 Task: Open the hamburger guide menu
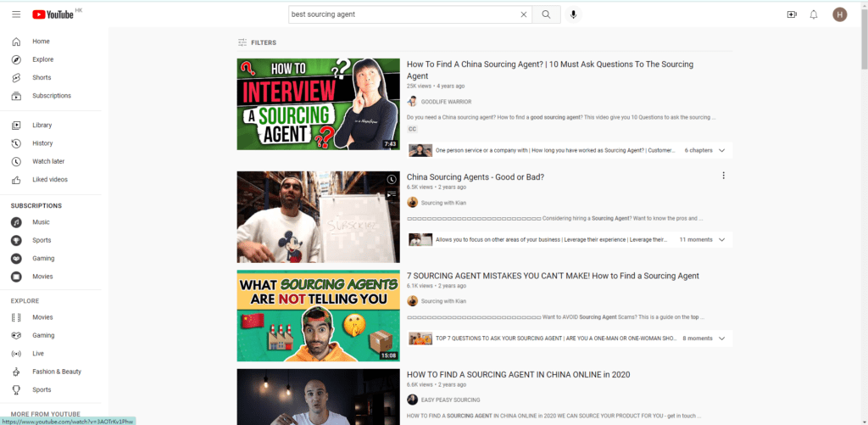tap(16, 14)
